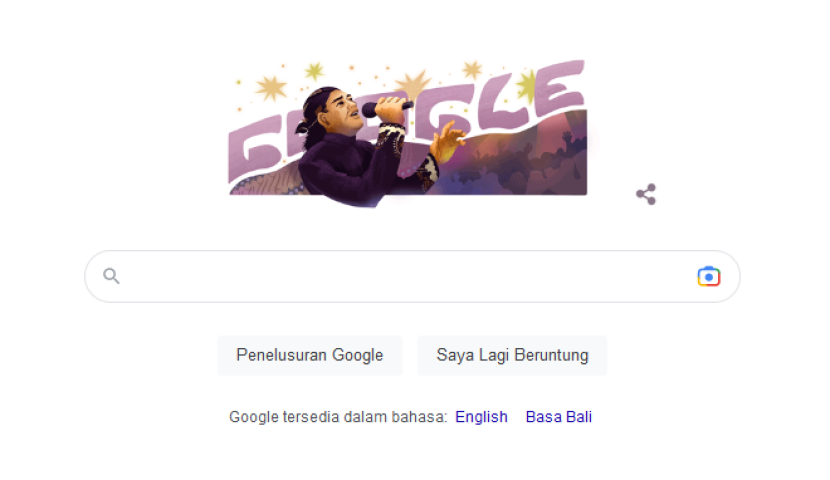830x480 pixels.
Task: Select the Basa Bali language link
Action: 558,417
